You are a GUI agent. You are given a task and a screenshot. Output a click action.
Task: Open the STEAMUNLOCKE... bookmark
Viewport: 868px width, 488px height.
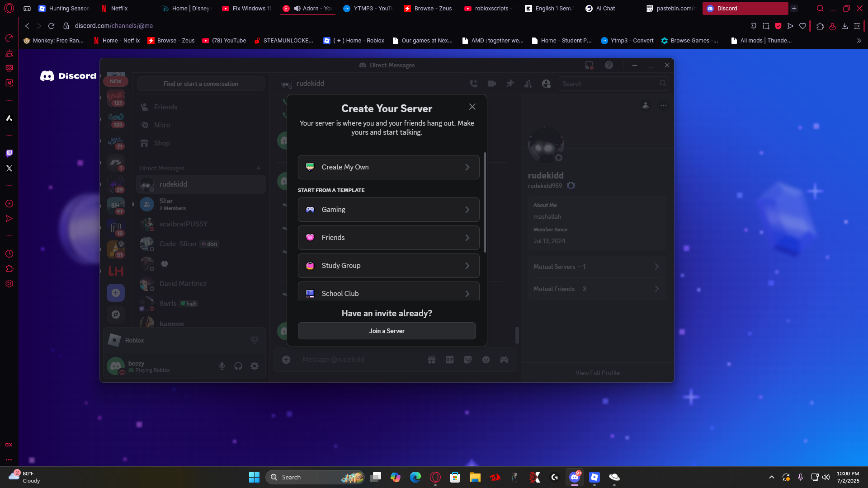coord(284,41)
